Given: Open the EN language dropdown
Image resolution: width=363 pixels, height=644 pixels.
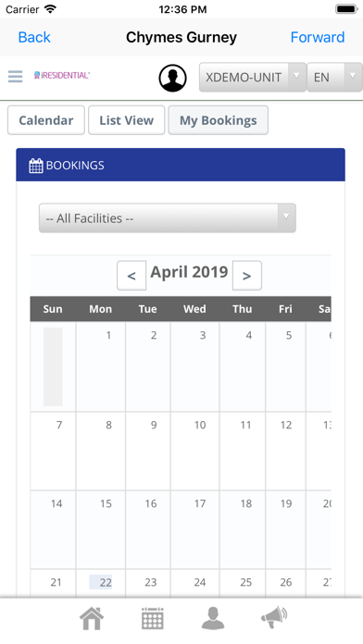Looking at the screenshot, I should [x=334, y=77].
